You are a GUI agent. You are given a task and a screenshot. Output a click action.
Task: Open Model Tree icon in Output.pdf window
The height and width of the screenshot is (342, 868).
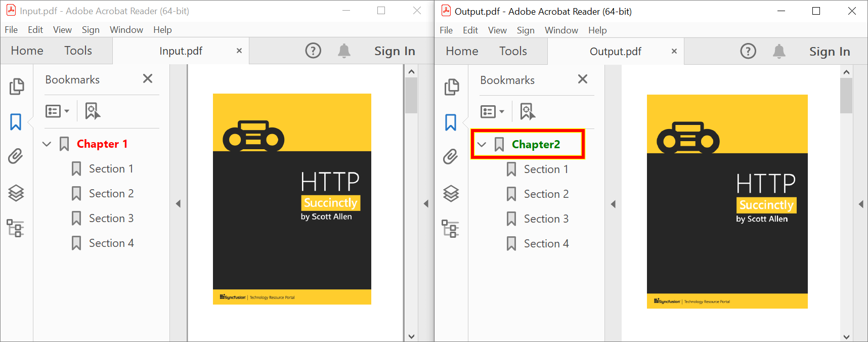click(450, 229)
